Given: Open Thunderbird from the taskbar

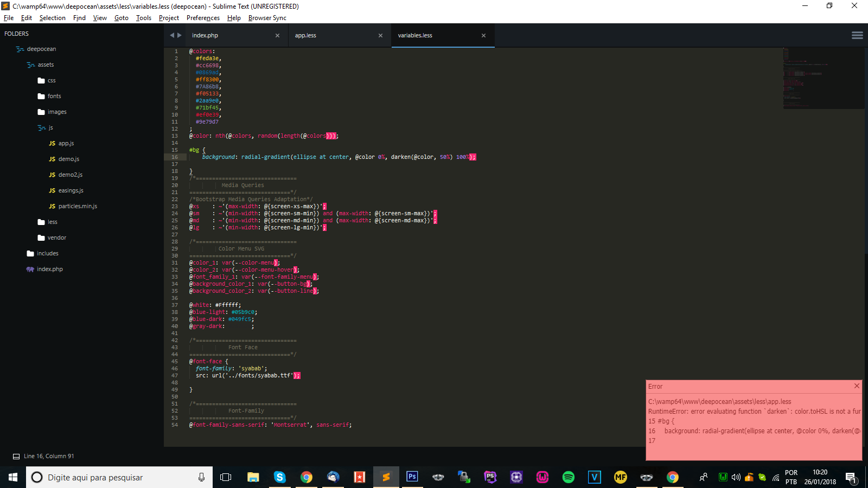Looking at the screenshot, I should (x=333, y=477).
